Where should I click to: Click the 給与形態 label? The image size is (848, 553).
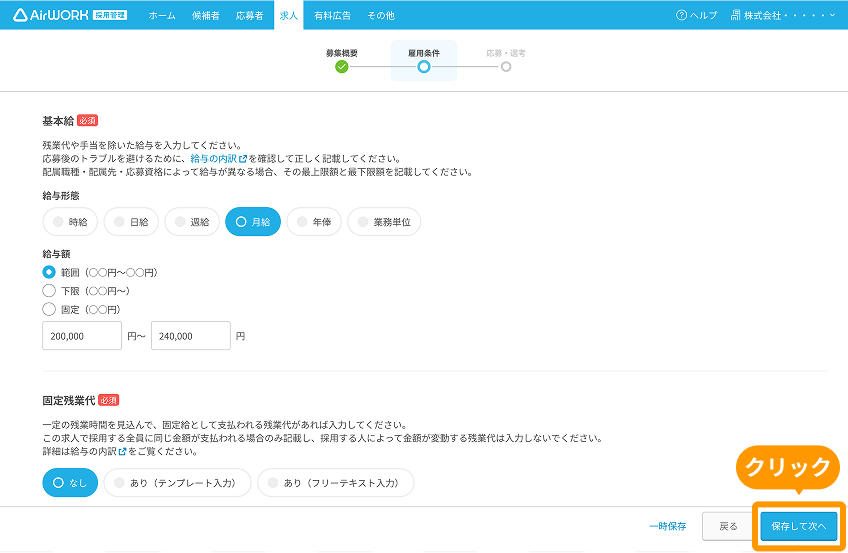[61, 196]
